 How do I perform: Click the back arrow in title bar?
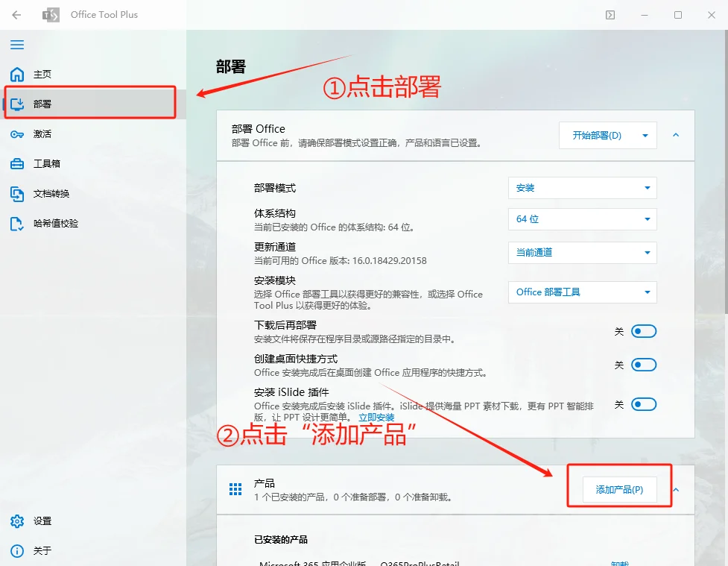click(x=16, y=15)
